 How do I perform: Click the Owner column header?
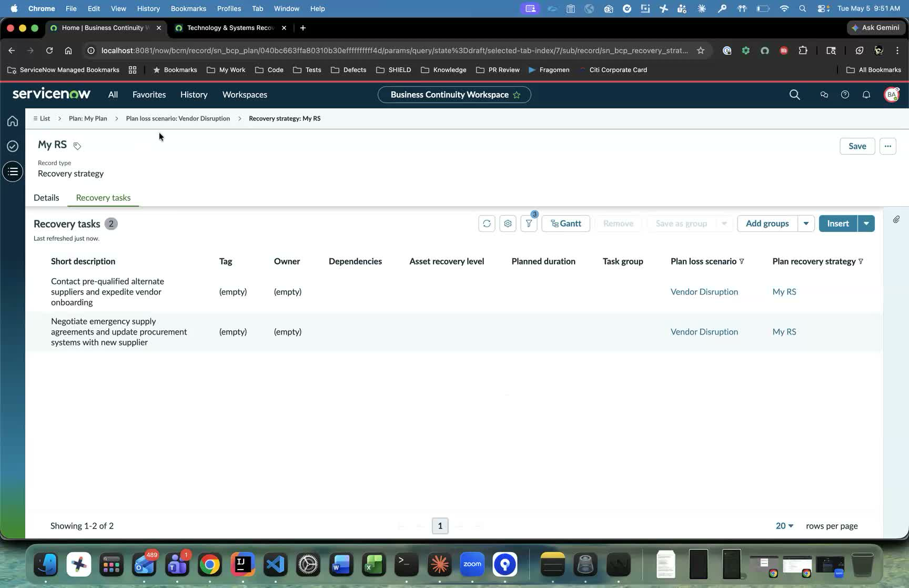point(287,261)
